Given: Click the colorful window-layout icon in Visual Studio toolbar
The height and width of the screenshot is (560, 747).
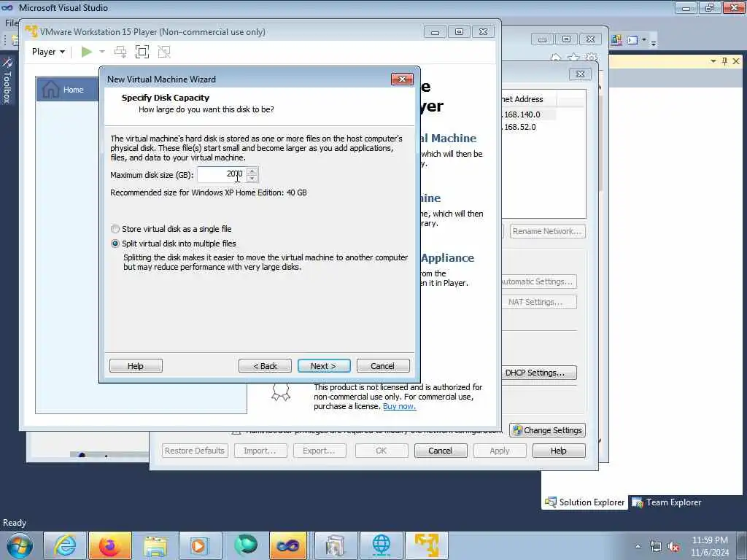Looking at the screenshot, I should (x=616, y=40).
